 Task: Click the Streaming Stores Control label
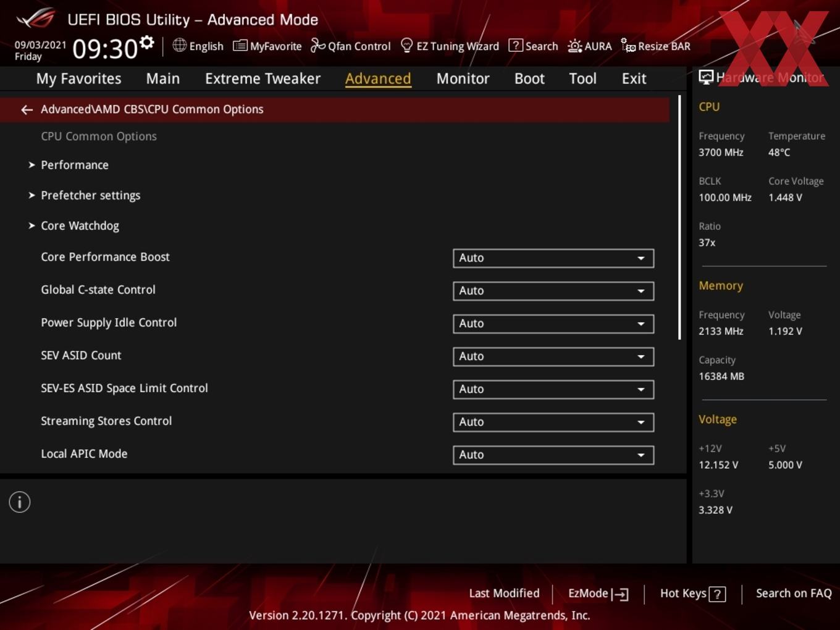106,421
